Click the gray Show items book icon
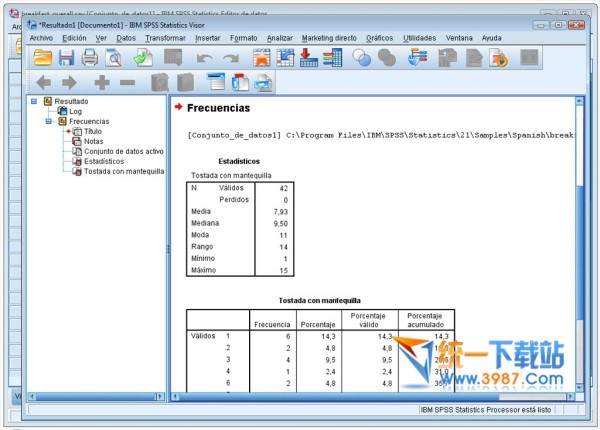 (x=160, y=82)
